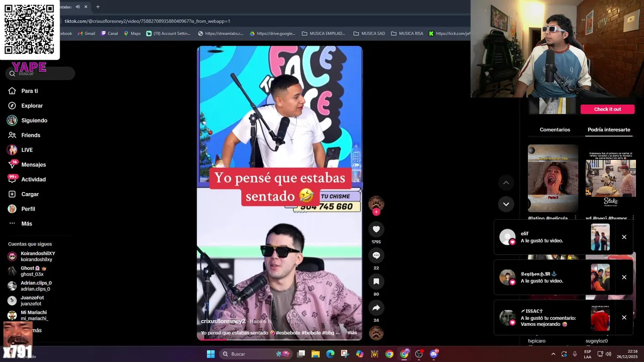Save video with bookmark icon
Screen dimensions: 644x362
pyautogui.click(x=376, y=282)
